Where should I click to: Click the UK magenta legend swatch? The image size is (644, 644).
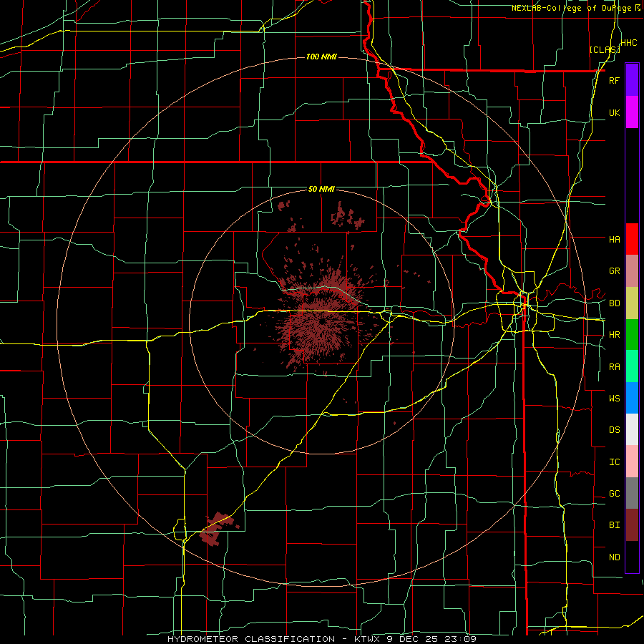tap(632, 112)
